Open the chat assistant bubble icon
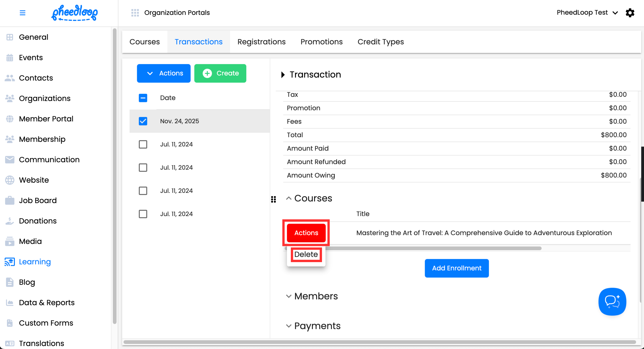Viewport: 644px width, 349px height. 612,302
